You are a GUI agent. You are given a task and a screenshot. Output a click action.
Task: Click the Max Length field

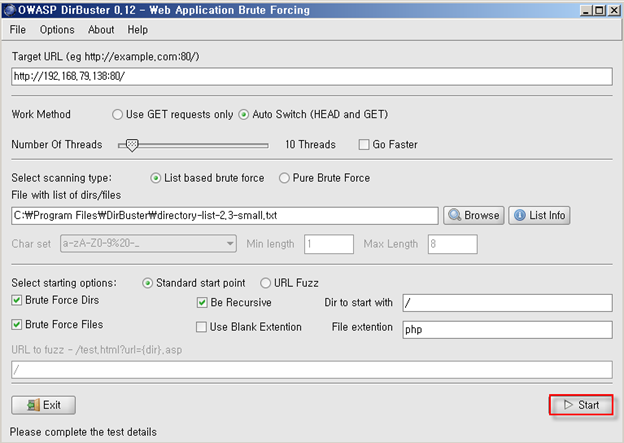pyautogui.click(x=452, y=244)
